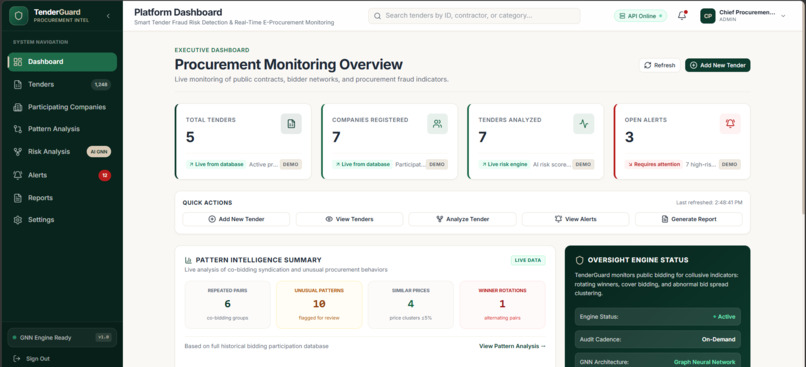Image resolution: width=806 pixels, height=367 pixels.
Task: Click the Total Tenders document icon
Action: 291,124
